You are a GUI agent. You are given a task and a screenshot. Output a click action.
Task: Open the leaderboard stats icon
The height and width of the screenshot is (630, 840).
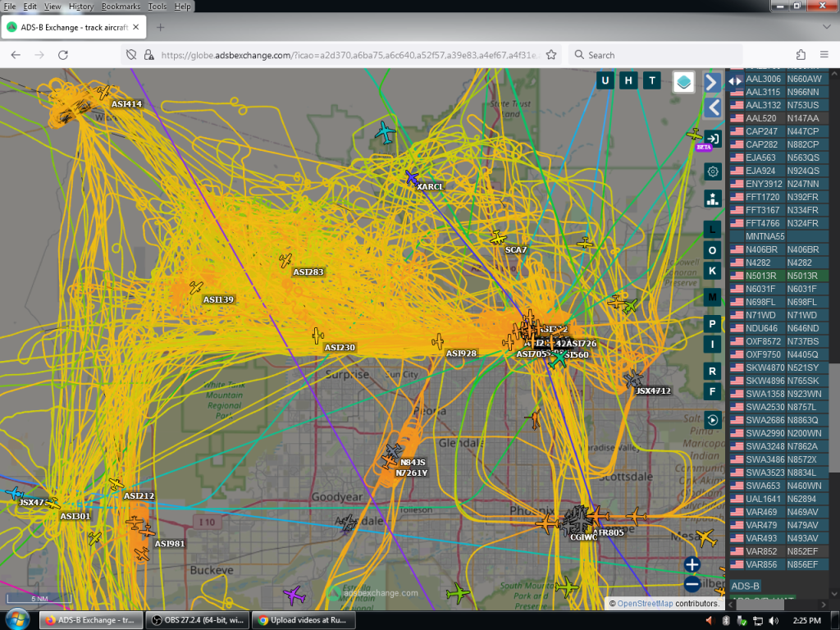[x=713, y=199]
